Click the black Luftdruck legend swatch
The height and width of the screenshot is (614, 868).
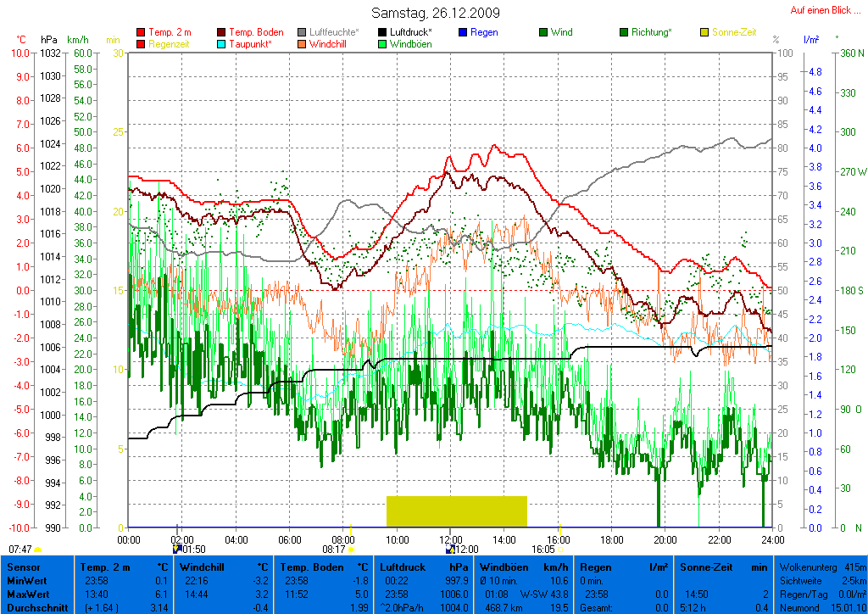pyautogui.click(x=382, y=32)
